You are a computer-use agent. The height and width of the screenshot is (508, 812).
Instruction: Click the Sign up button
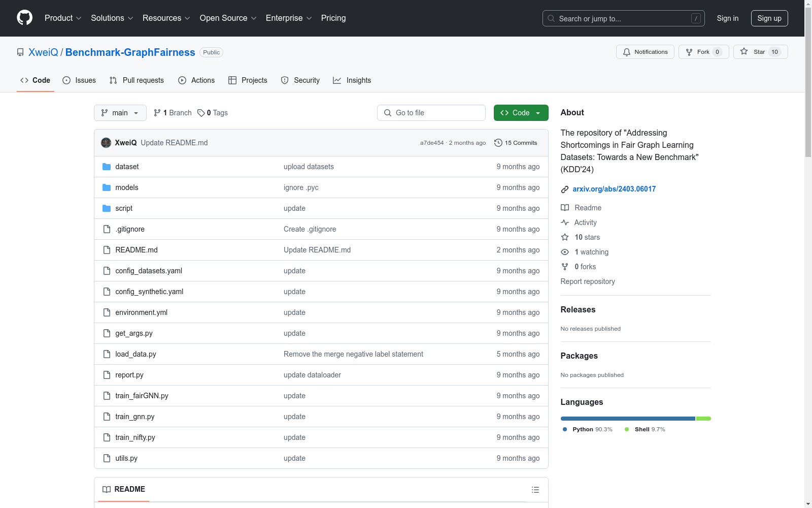point(769,18)
